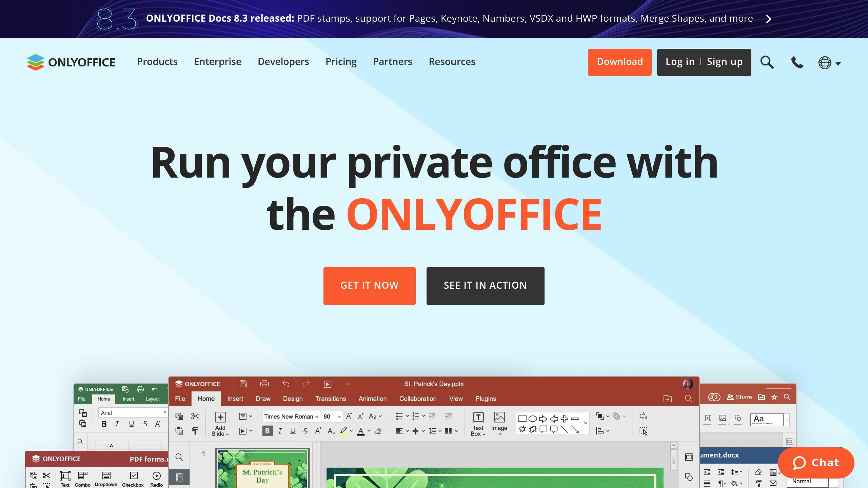Select the rectangle shape in shape gallery
This screenshot has height=488, width=868.
[x=522, y=419]
